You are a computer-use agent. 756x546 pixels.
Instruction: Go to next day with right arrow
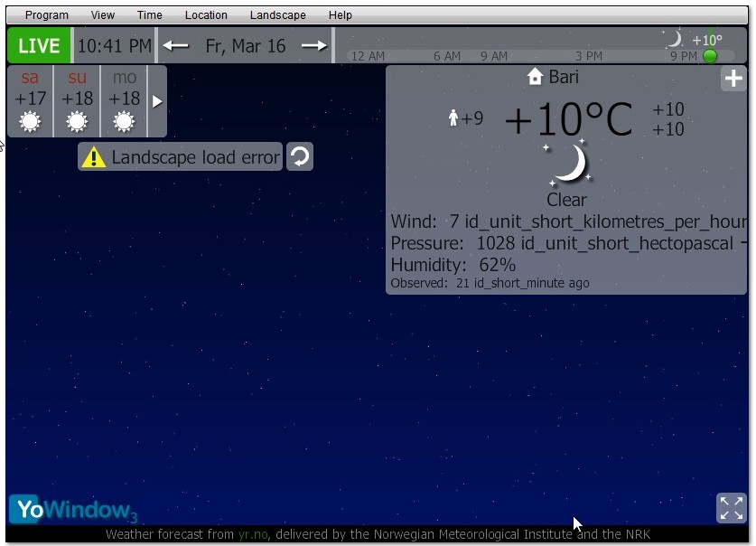314,46
